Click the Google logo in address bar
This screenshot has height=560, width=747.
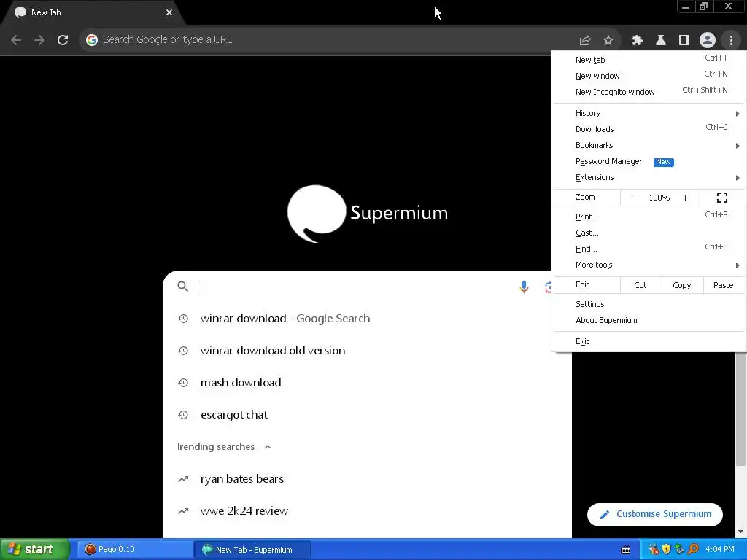point(92,40)
